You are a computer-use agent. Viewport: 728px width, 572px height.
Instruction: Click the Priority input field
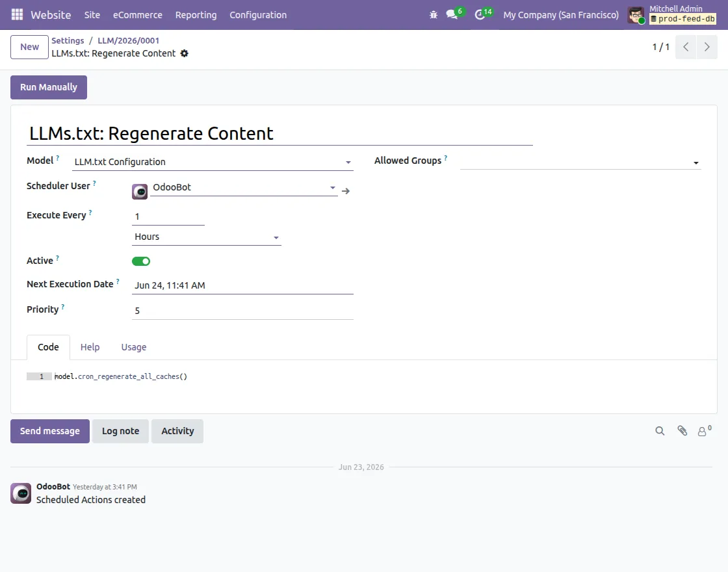coord(243,311)
